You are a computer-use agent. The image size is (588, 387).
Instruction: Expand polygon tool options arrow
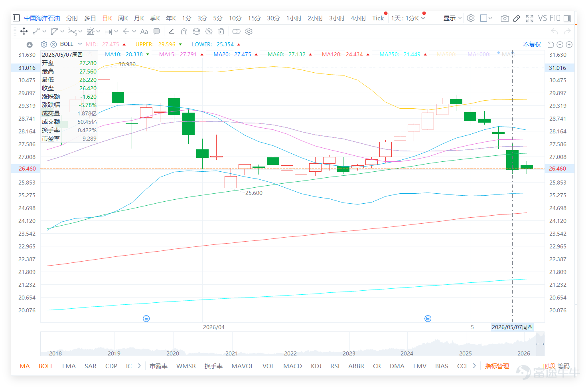[62, 32]
